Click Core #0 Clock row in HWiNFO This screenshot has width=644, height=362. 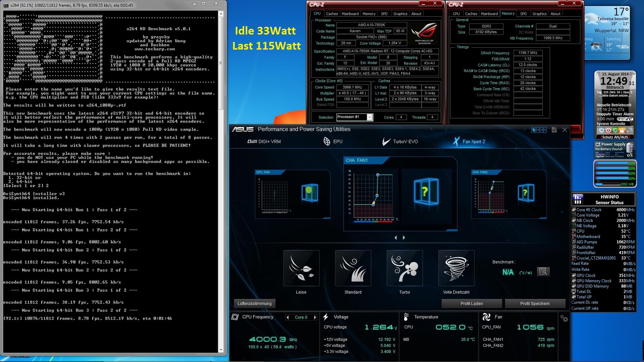tap(603, 210)
